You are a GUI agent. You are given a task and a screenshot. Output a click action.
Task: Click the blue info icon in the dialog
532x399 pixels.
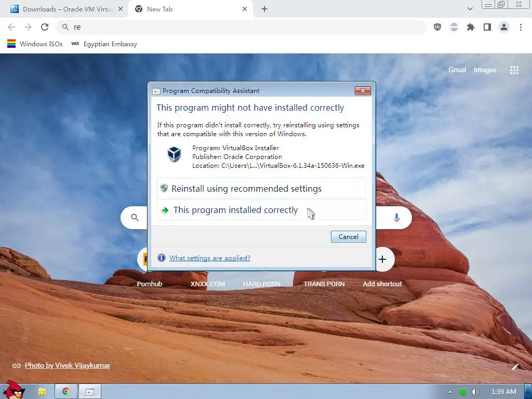pyautogui.click(x=162, y=258)
